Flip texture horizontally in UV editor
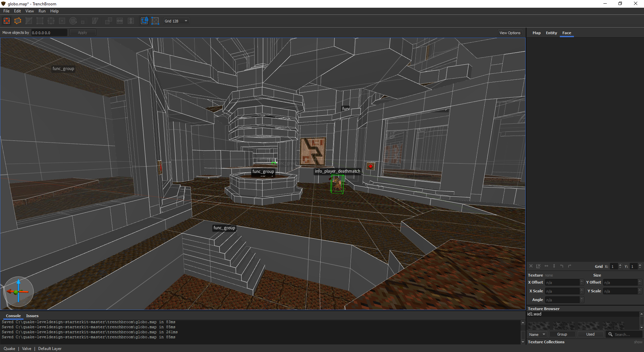 (x=546, y=266)
